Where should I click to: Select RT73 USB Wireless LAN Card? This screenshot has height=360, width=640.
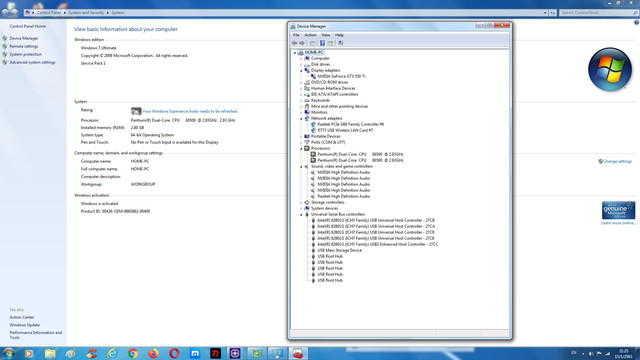coord(345,130)
